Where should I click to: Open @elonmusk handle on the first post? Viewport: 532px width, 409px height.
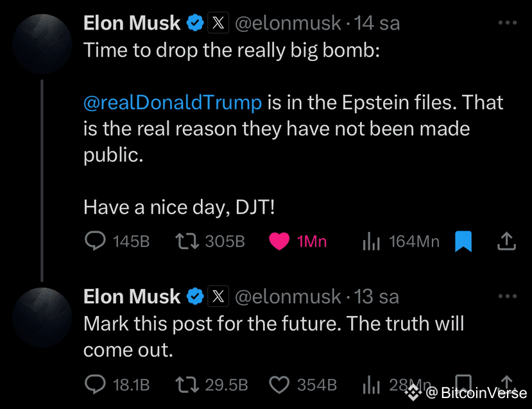(x=288, y=23)
